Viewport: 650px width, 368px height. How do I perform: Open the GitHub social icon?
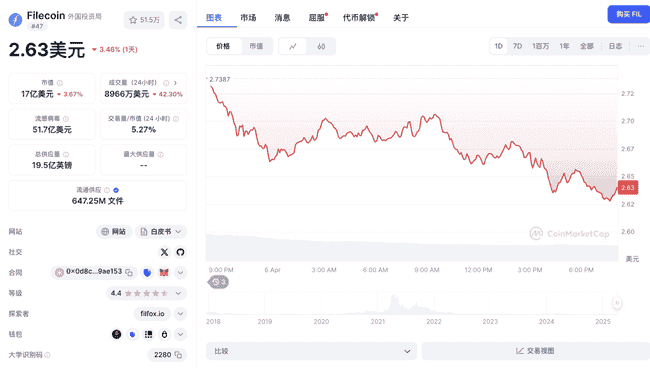coord(180,252)
